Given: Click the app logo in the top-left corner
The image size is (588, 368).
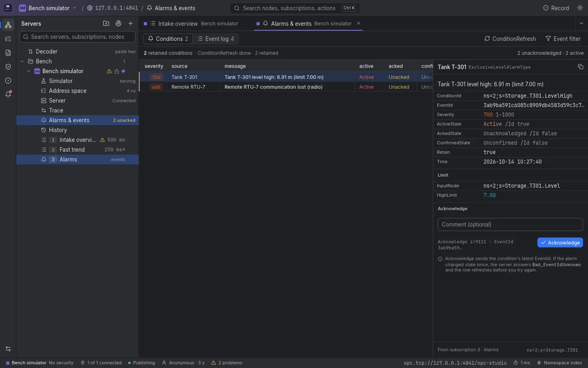Looking at the screenshot, I should point(8,8).
